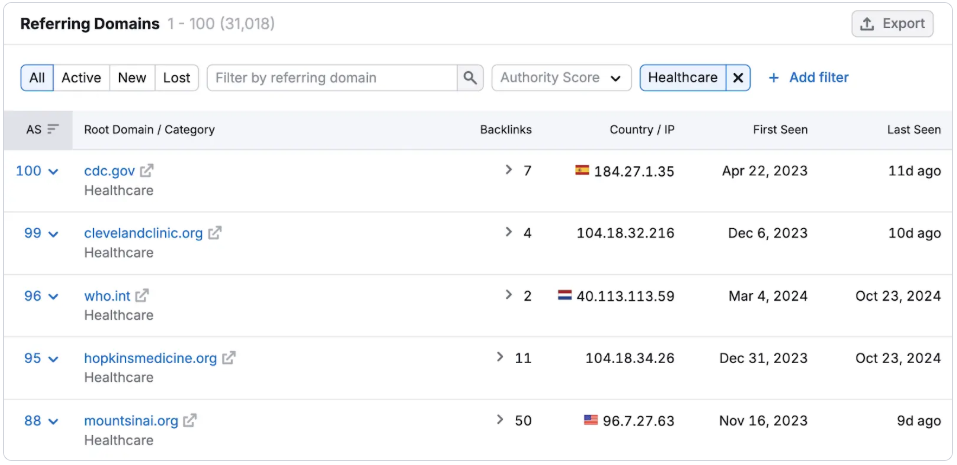Open the cdc.gov domain link
This screenshot has height=465, width=957.
109,171
